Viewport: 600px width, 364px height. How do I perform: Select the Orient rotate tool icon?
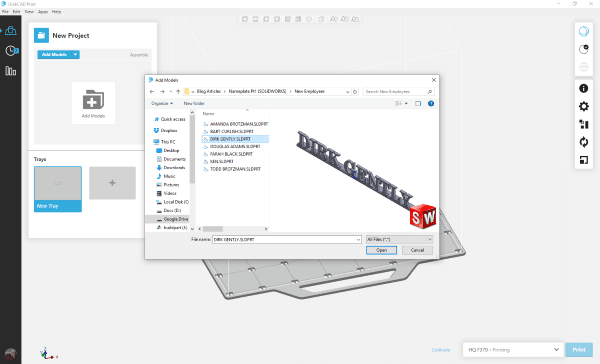click(x=584, y=142)
